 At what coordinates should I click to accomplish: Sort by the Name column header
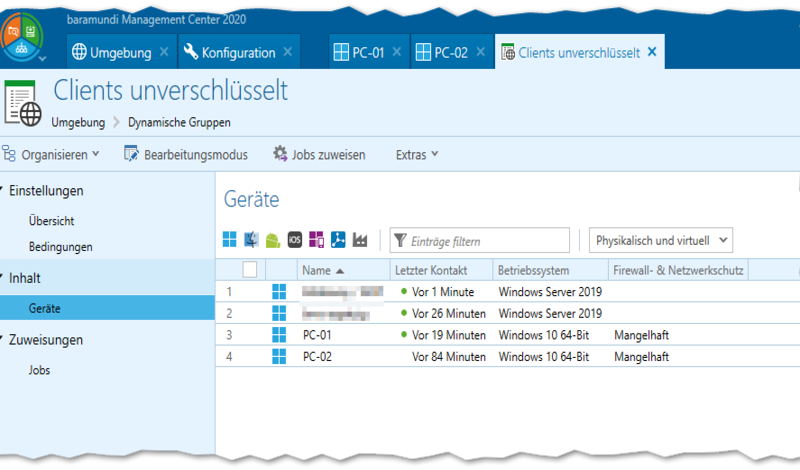click(343, 270)
